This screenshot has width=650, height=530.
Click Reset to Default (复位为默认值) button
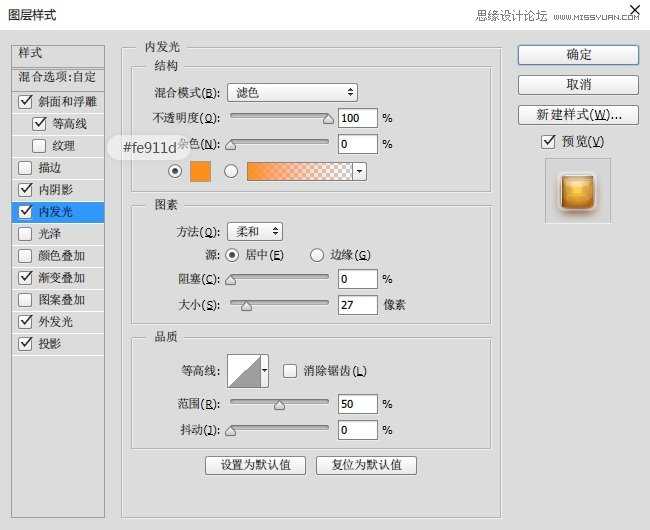(x=366, y=465)
